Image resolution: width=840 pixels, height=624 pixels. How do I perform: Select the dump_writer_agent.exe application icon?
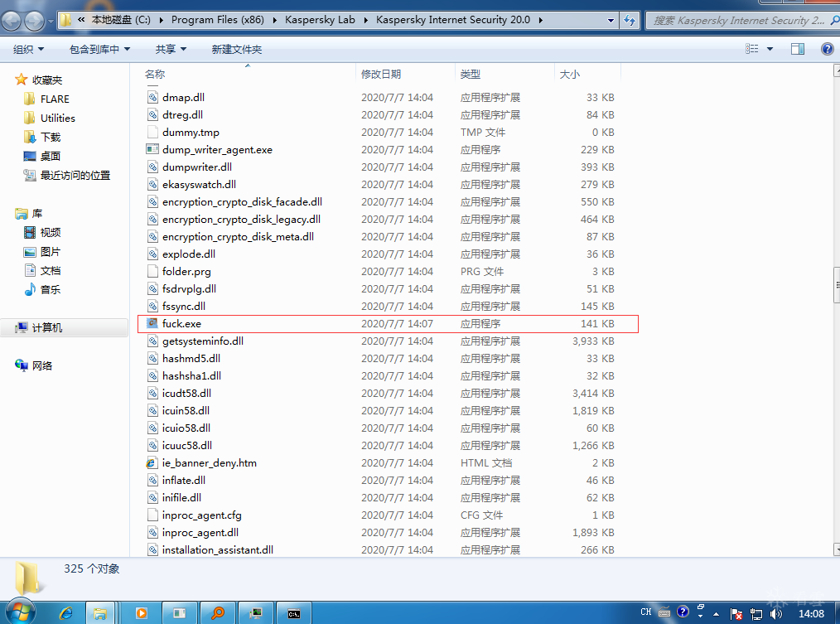[152, 149]
